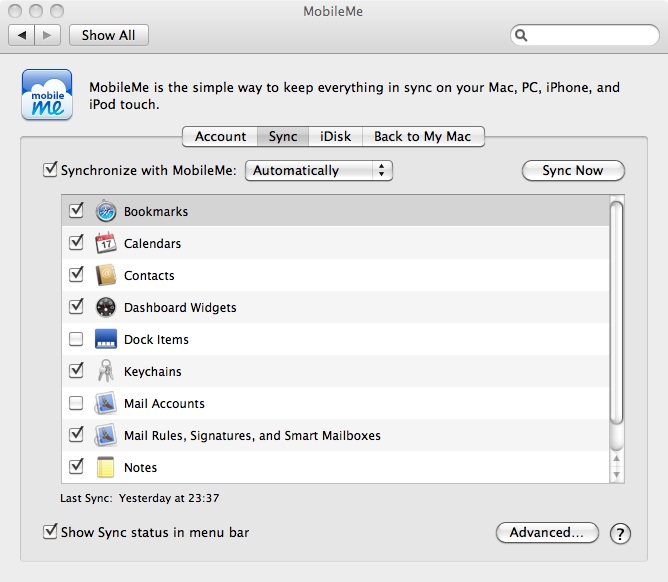
Task: Click the scrollbar up arrow
Action: click(616, 459)
